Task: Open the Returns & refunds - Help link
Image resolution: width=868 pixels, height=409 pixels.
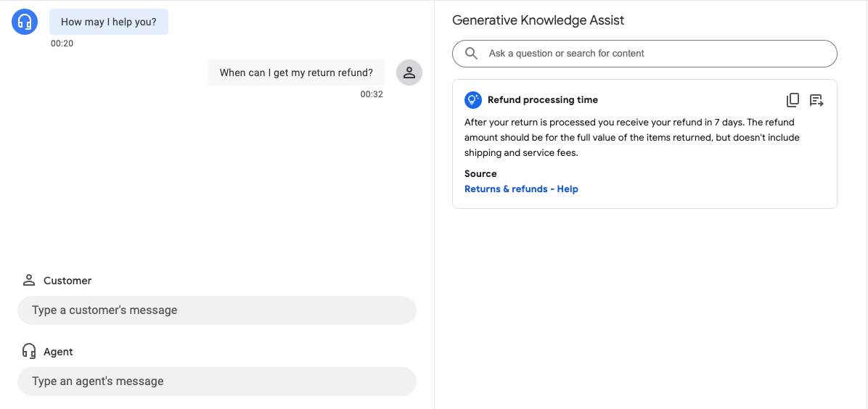Action: click(x=521, y=189)
